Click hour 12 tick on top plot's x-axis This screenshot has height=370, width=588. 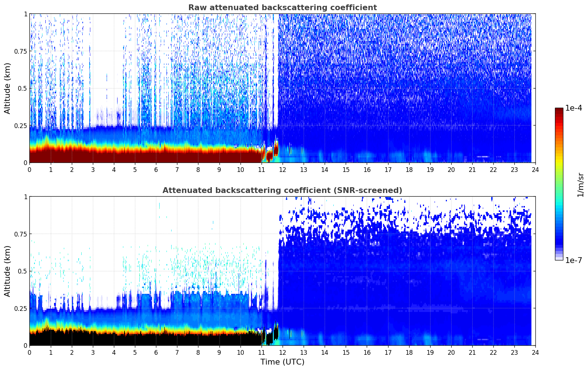[283, 169]
